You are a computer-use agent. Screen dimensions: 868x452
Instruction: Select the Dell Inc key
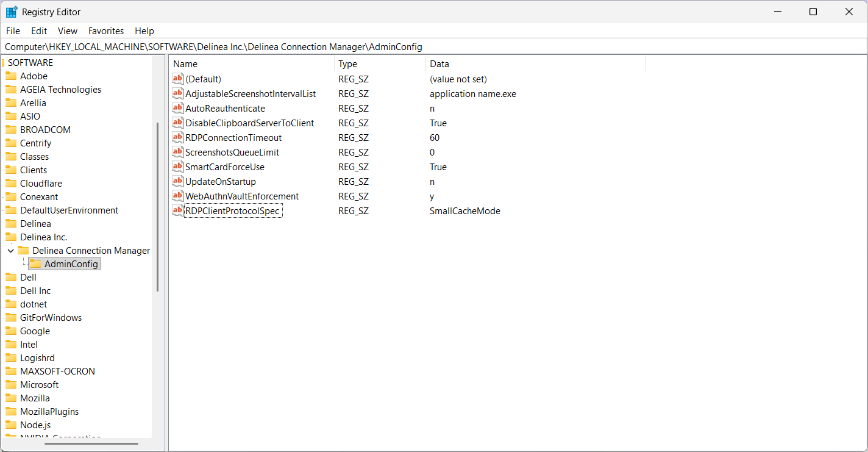[35, 291]
